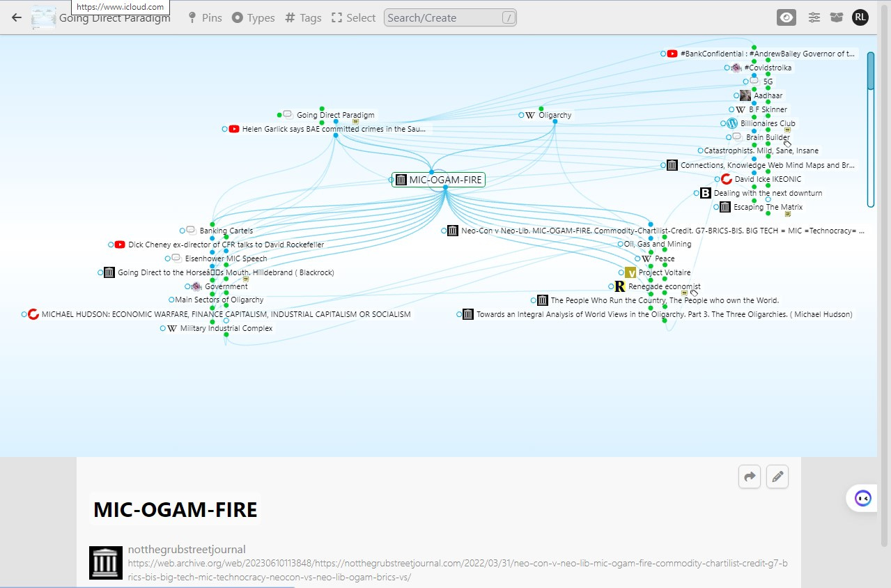
Task: Open the sliders settings icon
Action: (814, 18)
